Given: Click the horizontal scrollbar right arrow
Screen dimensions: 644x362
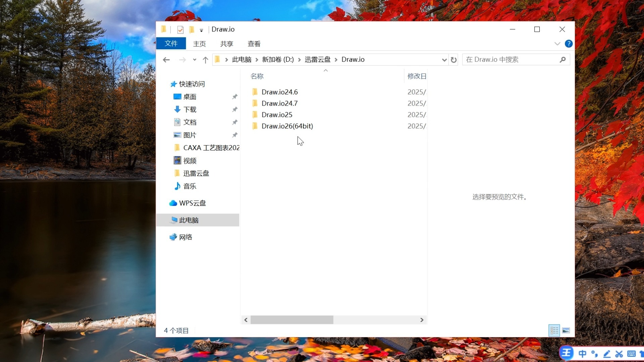Looking at the screenshot, I should pos(422,320).
